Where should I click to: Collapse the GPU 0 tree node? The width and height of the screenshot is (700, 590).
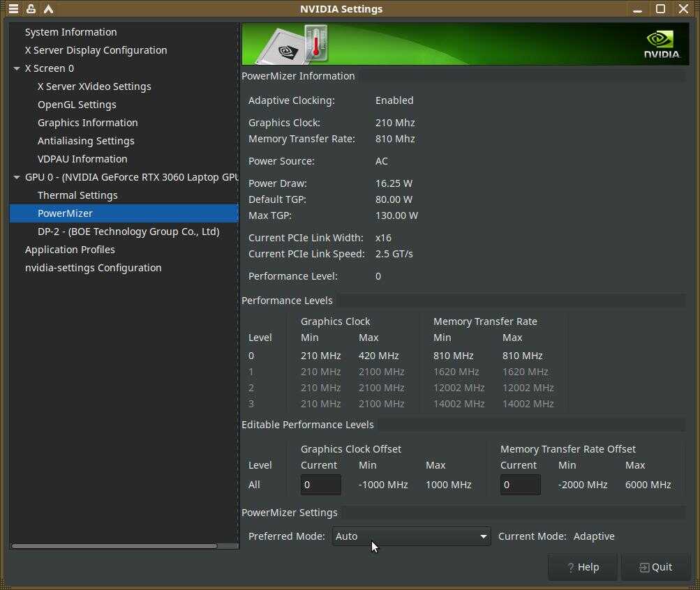[x=17, y=178]
